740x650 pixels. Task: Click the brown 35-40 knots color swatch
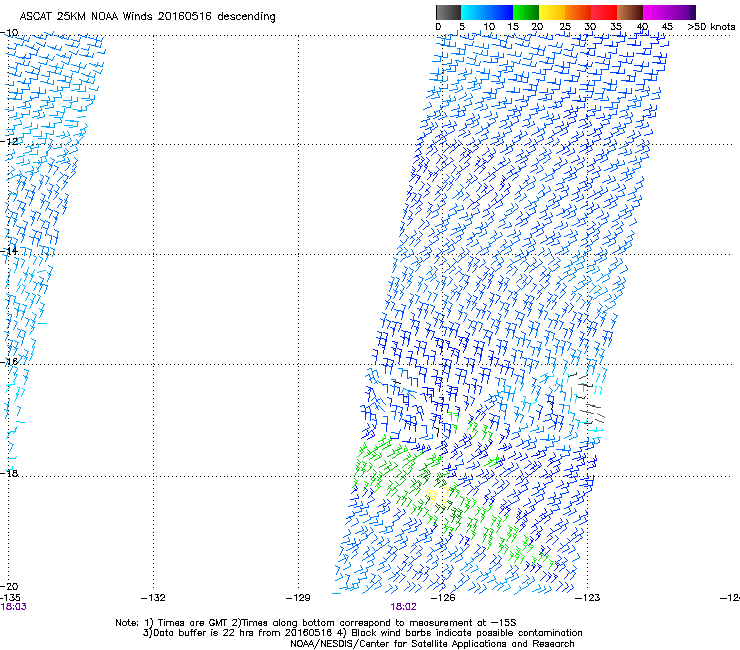tap(630, 12)
